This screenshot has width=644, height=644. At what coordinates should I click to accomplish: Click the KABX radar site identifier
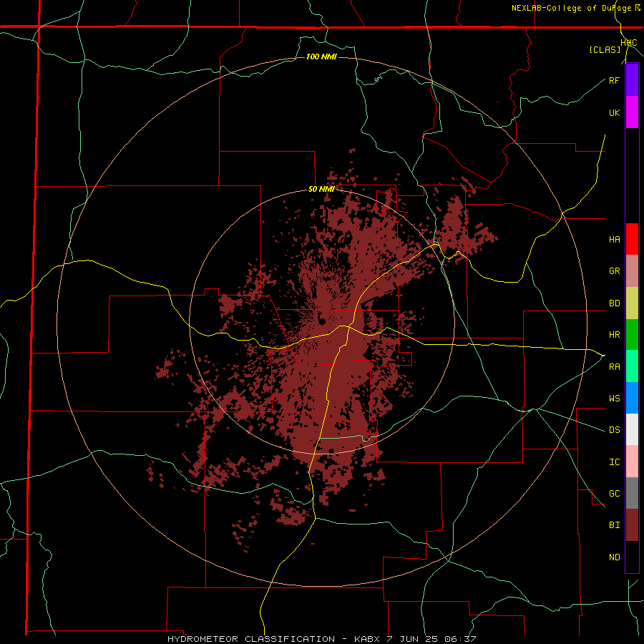pyautogui.click(x=367, y=639)
